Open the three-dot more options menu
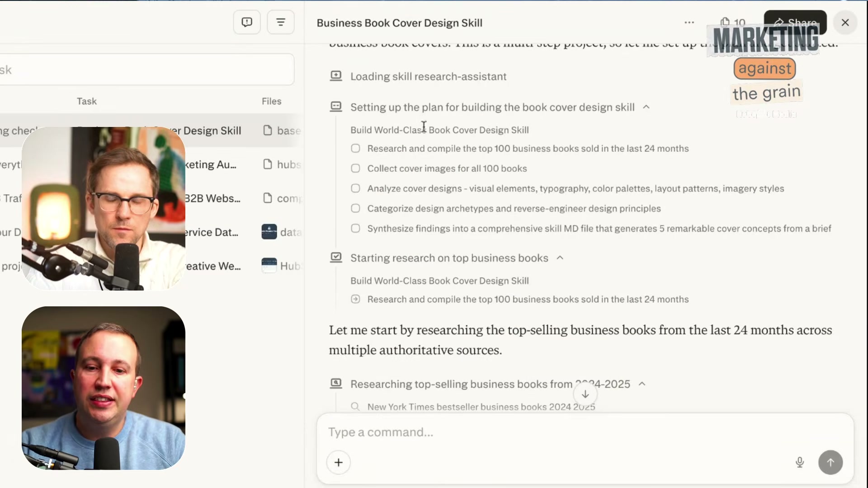 pyautogui.click(x=689, y=22)
